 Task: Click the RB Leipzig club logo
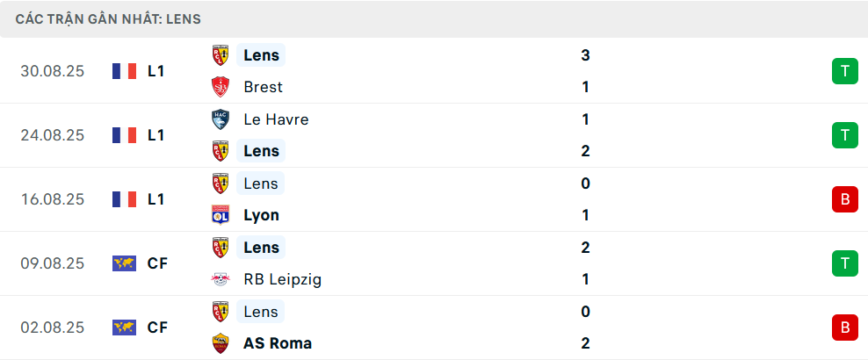(x=221, y=279)
